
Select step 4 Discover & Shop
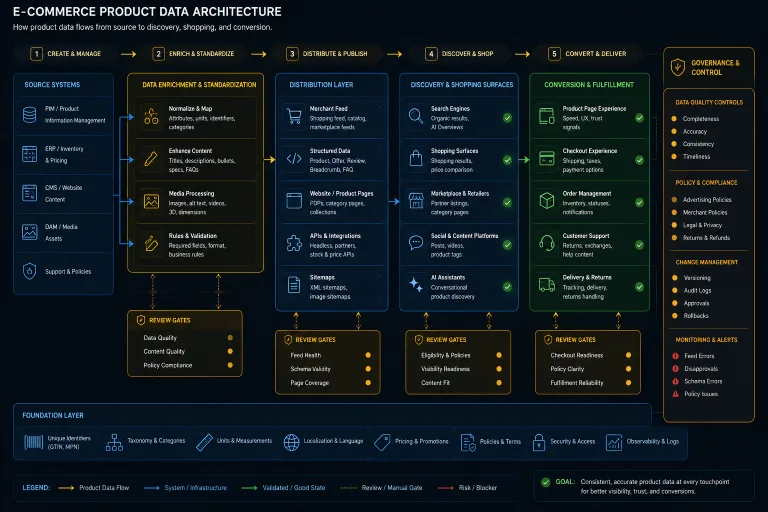(459, 53)
